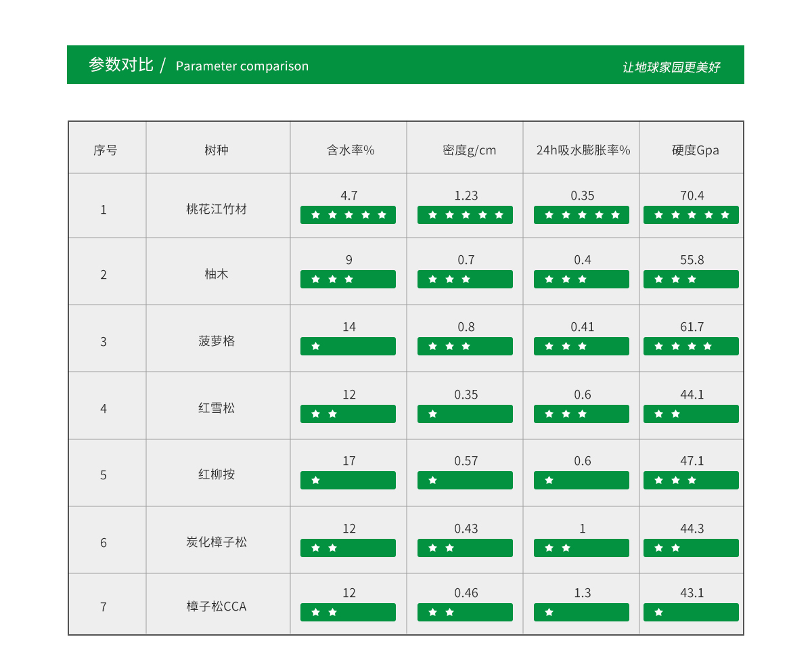
Task: Click the Parameter comparison heading text
Action: tap(242, 66)
